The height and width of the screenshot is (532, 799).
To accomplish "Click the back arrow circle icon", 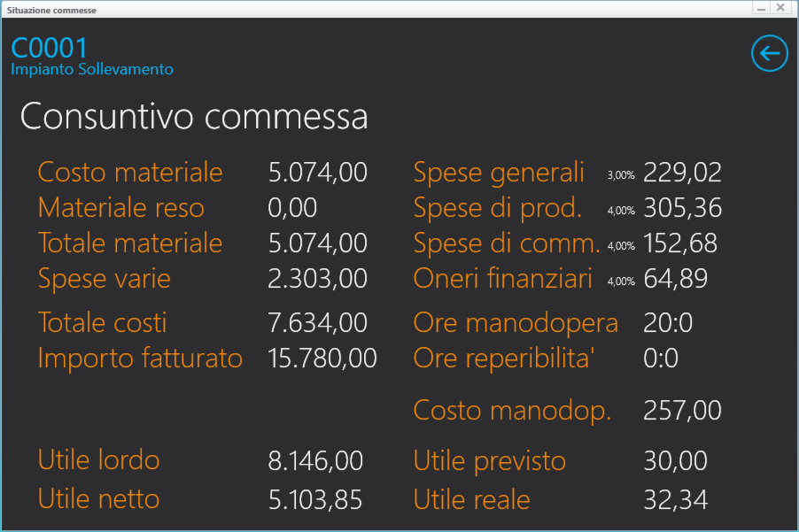I will coord(770,53).
